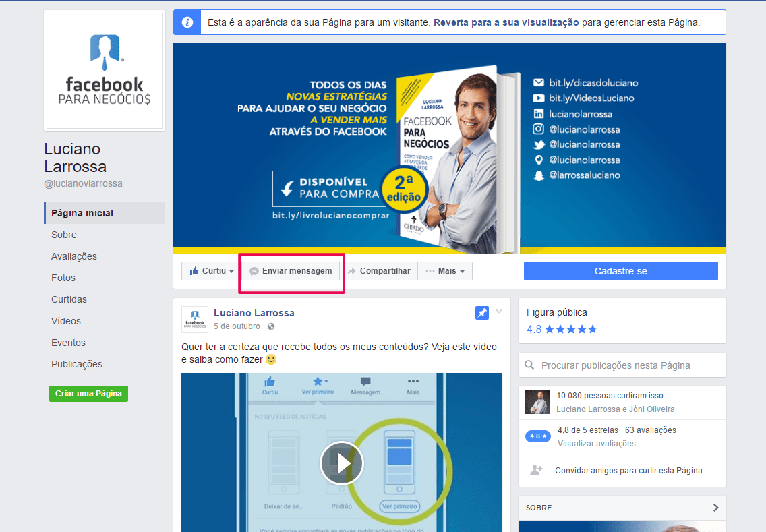The image size is (766, 532).
Task: Click the @lucianovlarrossa username text
Action: coord(83,183)
